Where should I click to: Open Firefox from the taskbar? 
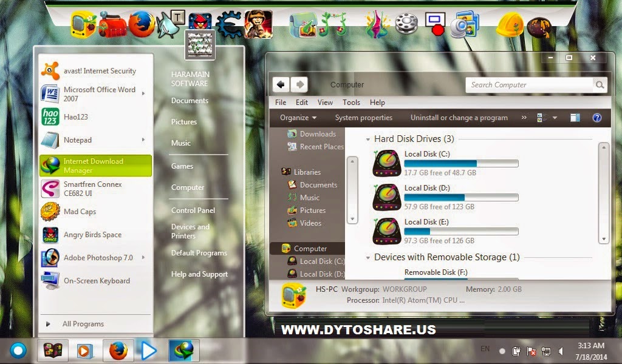pos(118,351)
